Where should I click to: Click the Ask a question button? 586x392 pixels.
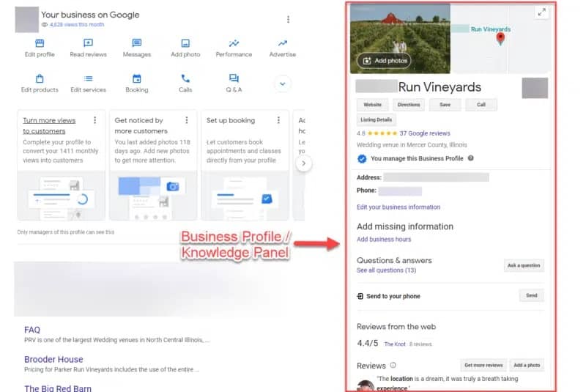point(524,265)
